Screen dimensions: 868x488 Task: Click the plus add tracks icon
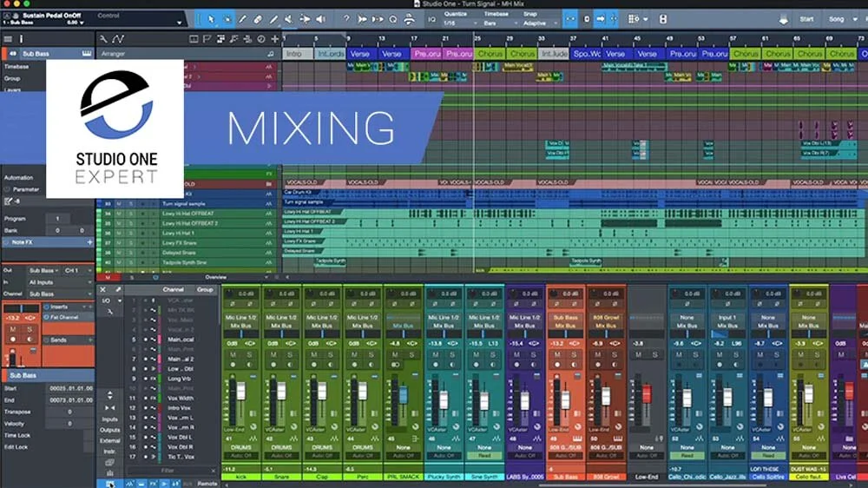[274, 39]
